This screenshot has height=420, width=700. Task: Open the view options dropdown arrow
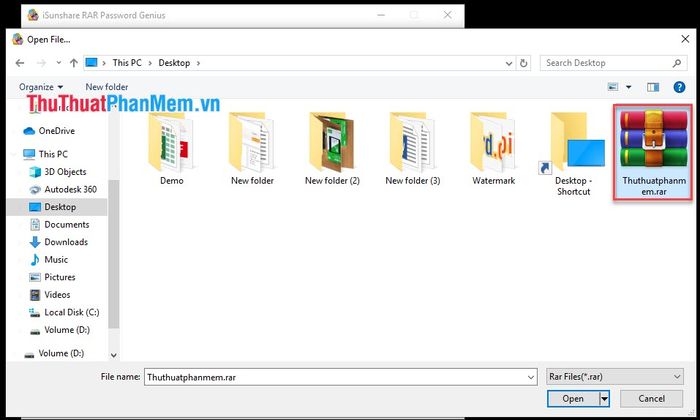629,87
